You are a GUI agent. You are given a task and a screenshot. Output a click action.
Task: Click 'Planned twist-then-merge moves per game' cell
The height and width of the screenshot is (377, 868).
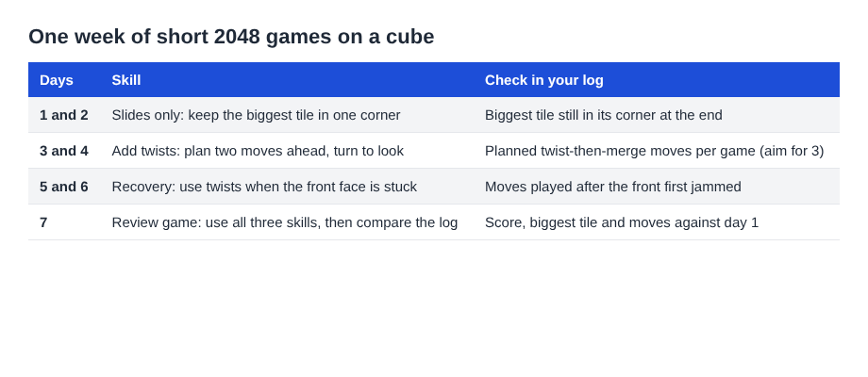tap(655, 151)
